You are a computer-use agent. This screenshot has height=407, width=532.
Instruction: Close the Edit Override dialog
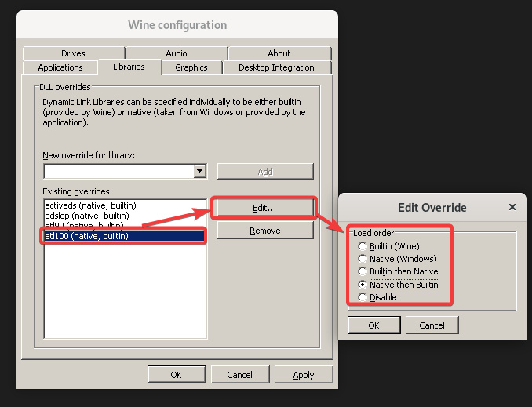(x=512, y=208)
